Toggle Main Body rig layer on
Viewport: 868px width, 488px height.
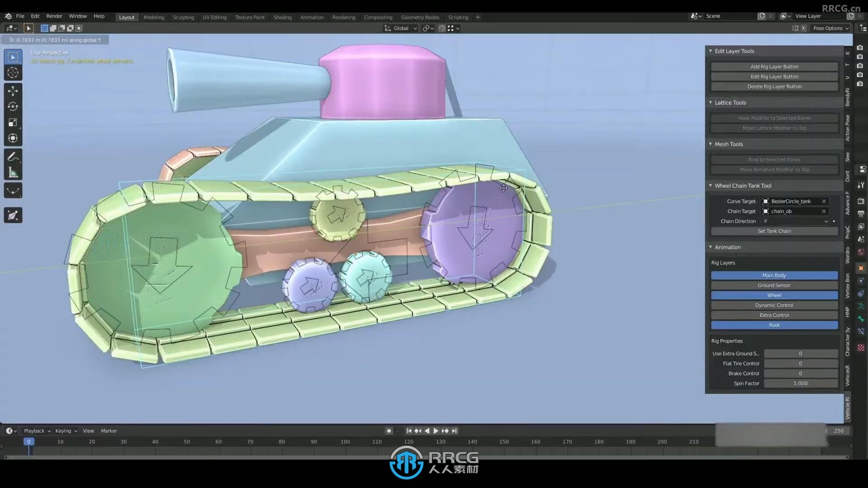click(774, 275)
